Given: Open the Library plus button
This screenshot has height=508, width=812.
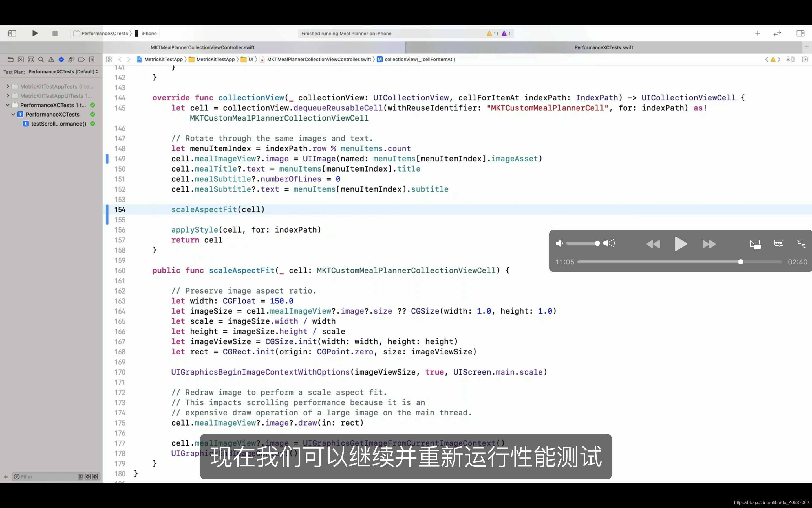Looking at the screenshot, I should pos(758,33).
